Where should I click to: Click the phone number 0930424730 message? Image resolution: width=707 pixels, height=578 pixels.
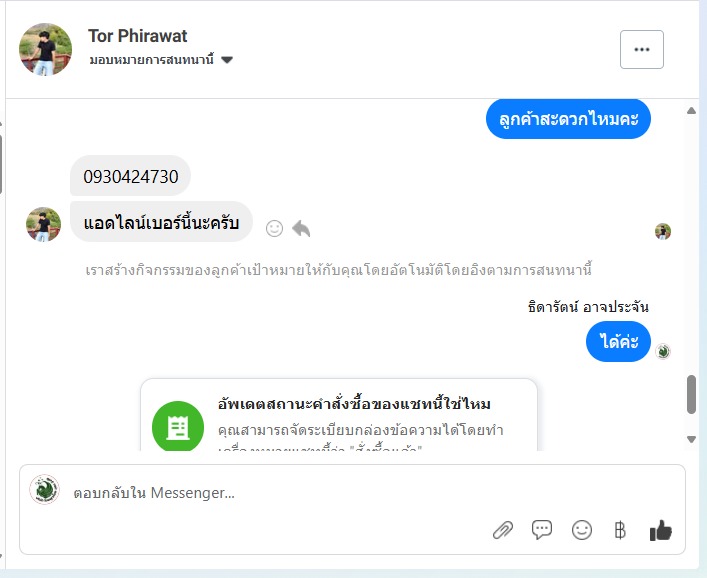point(131,177)
